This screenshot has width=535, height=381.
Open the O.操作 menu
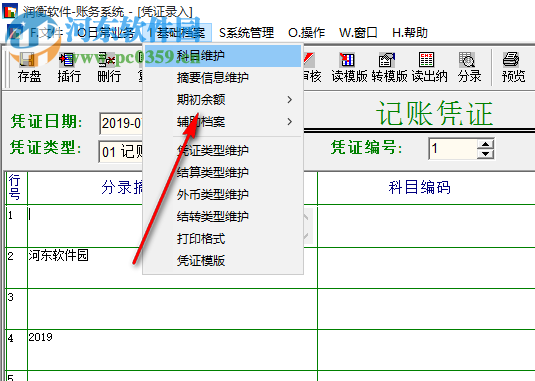[x=306, y=33]
